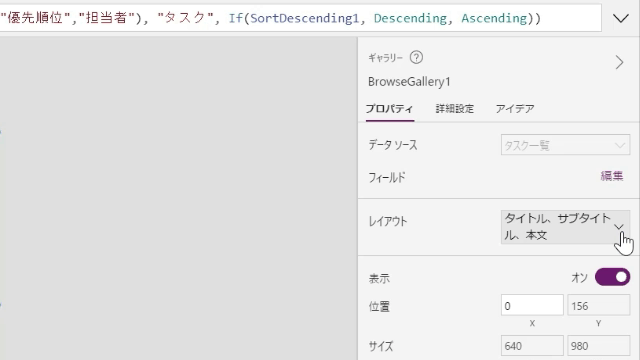Select the BrowseGallery1 control name

click(409, 82)
